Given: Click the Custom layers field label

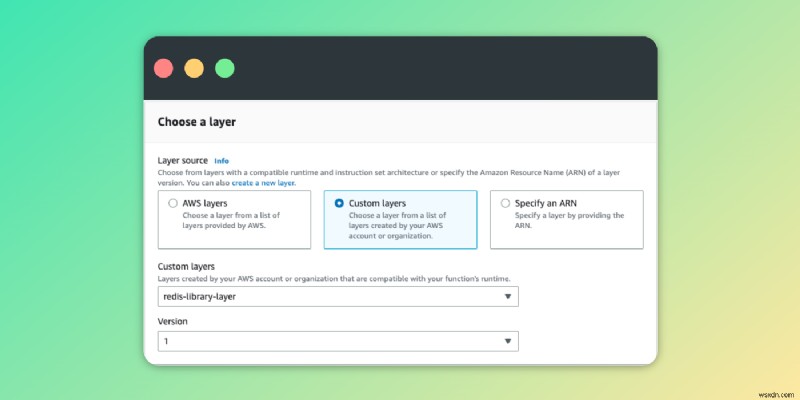Looking at the screenshot, I should (x=186, y=267).
